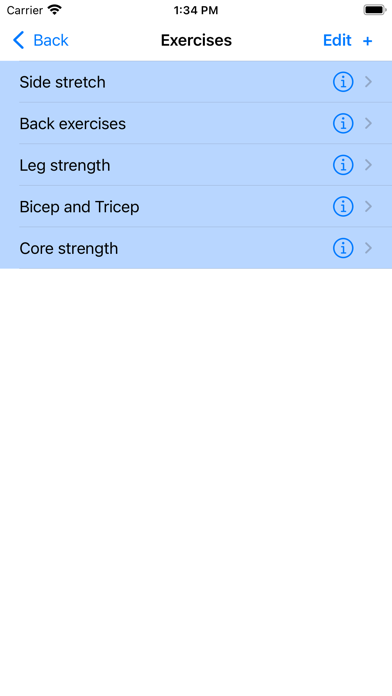Tap the Back exercises info icon
The width and height of the screenshot is (392, 696).
click(343, 123)
